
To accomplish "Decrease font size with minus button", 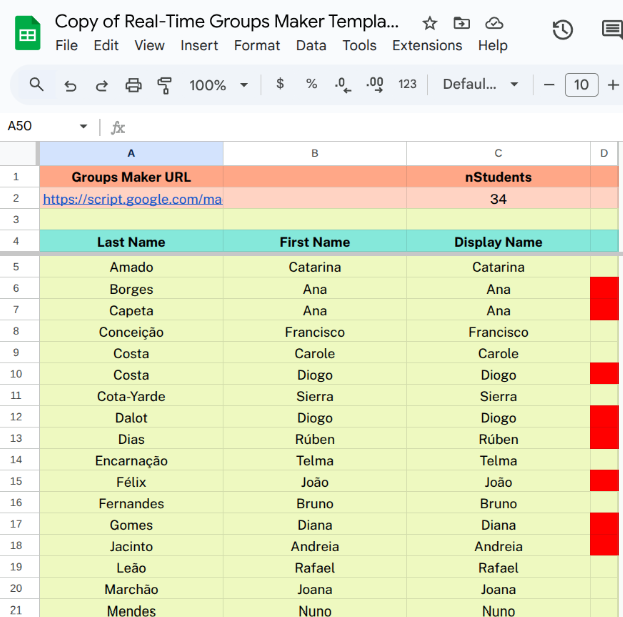I will (x=549, y=85).
